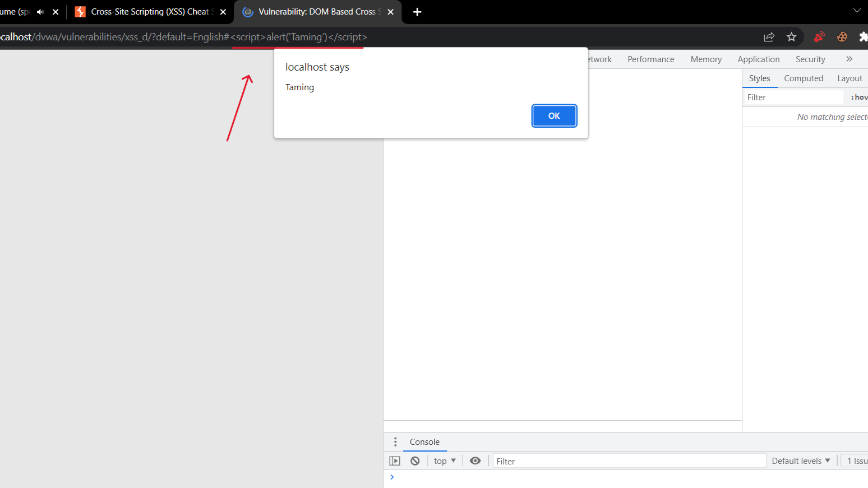
Task: Create a live expression using the eye icon
Action: click(x=475, y=460)
